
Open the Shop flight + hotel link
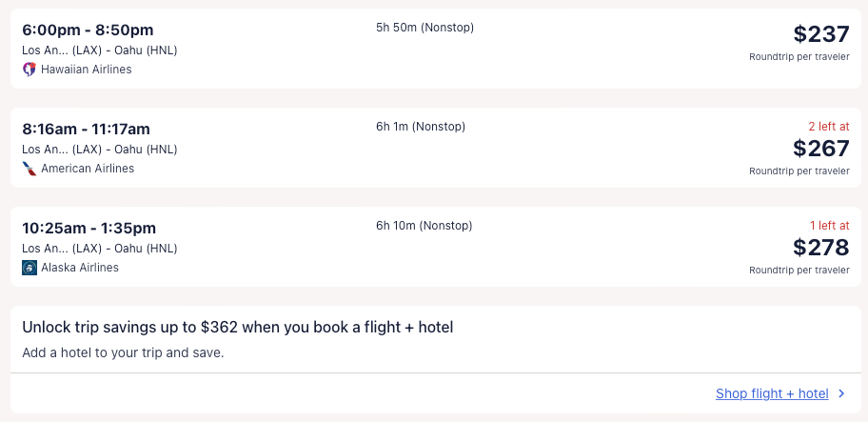[x=772, y=393]
